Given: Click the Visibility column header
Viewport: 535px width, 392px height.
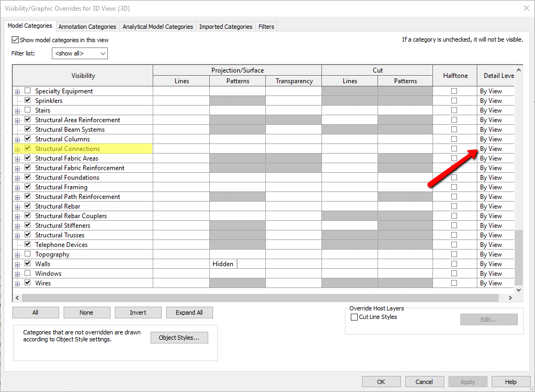Looking at the screenshot, I should tap(83, 75).
